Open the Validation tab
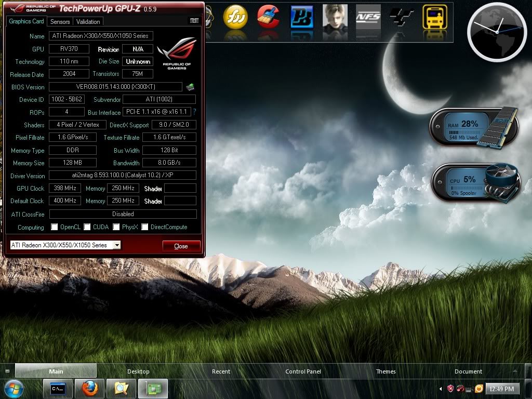This screenshot has width=532, height=399. pyautogui.click(x=88, y=22)
